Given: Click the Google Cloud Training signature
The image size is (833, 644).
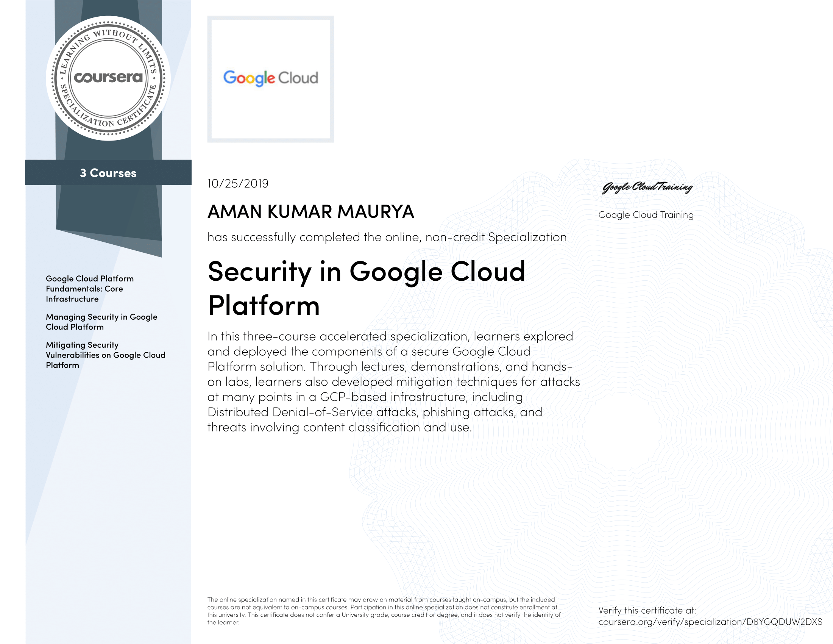Looking at the screenshot, I should [x=647, y=187].
